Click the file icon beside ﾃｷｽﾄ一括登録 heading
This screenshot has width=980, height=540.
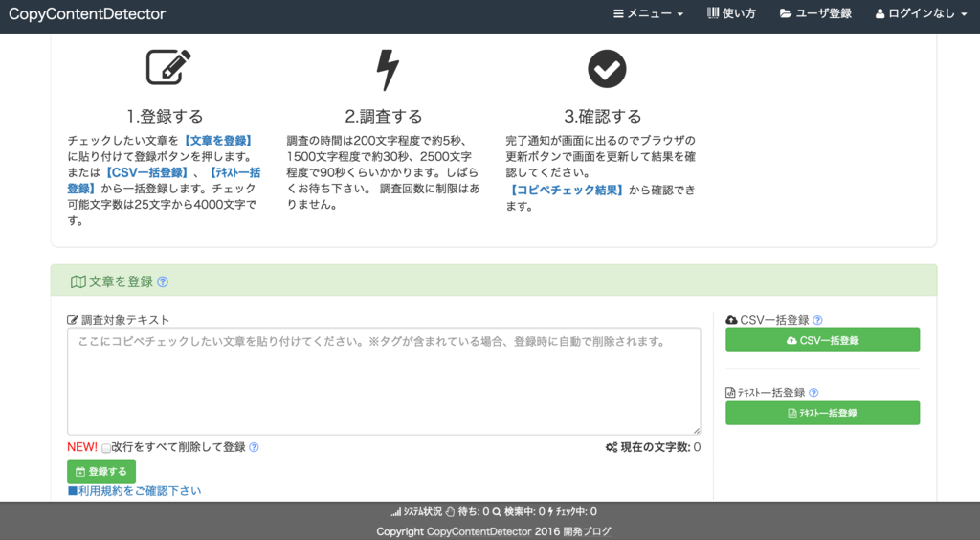click(x=730, y=393)
